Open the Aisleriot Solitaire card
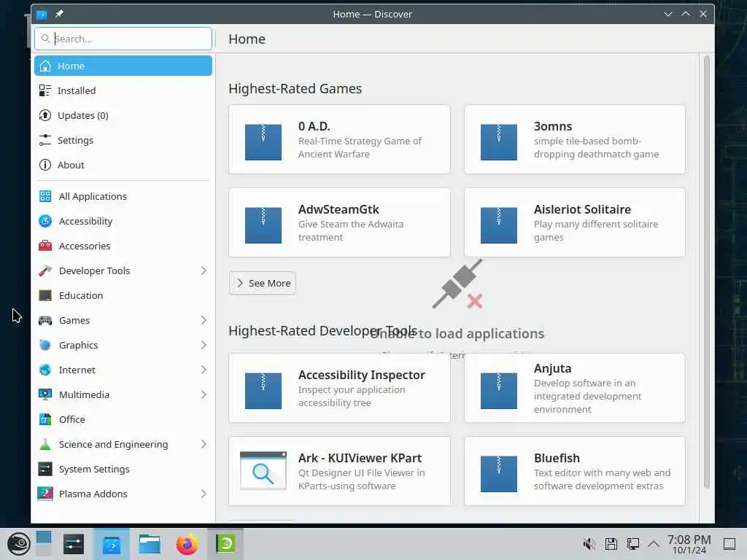The image size is (747, 560). pos(575,222)
